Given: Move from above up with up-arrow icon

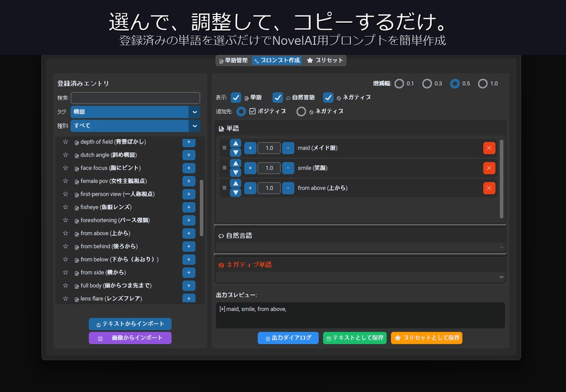Looking at the screenshot, I should [235, 184].
